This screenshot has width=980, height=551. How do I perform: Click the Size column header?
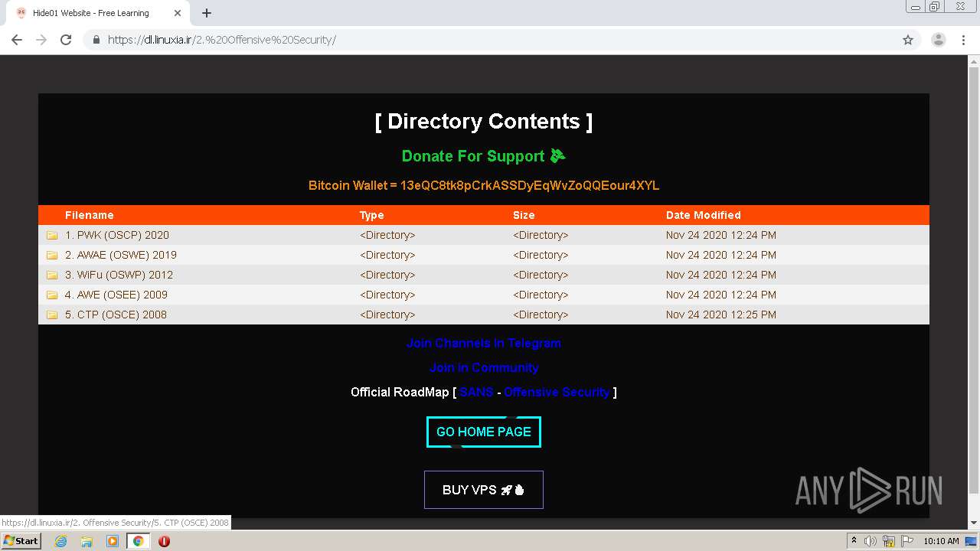[524, 215]
